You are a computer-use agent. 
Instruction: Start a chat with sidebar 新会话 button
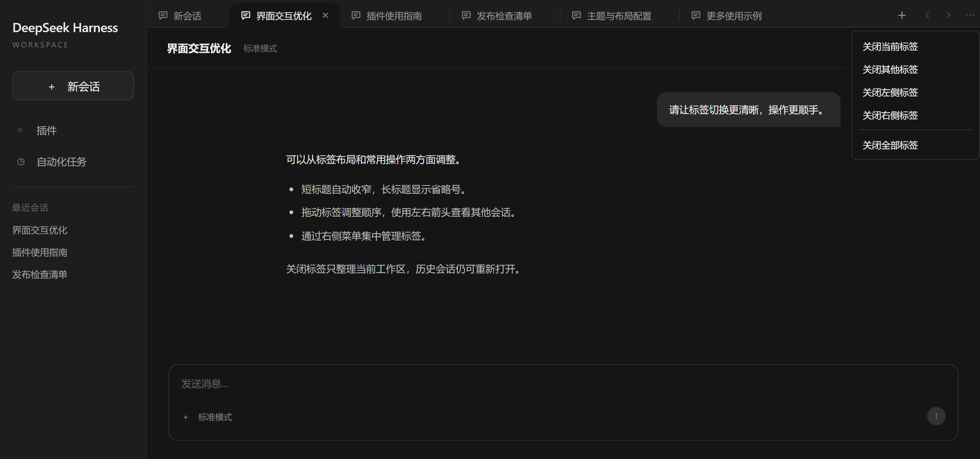click(x=73, y=86)
